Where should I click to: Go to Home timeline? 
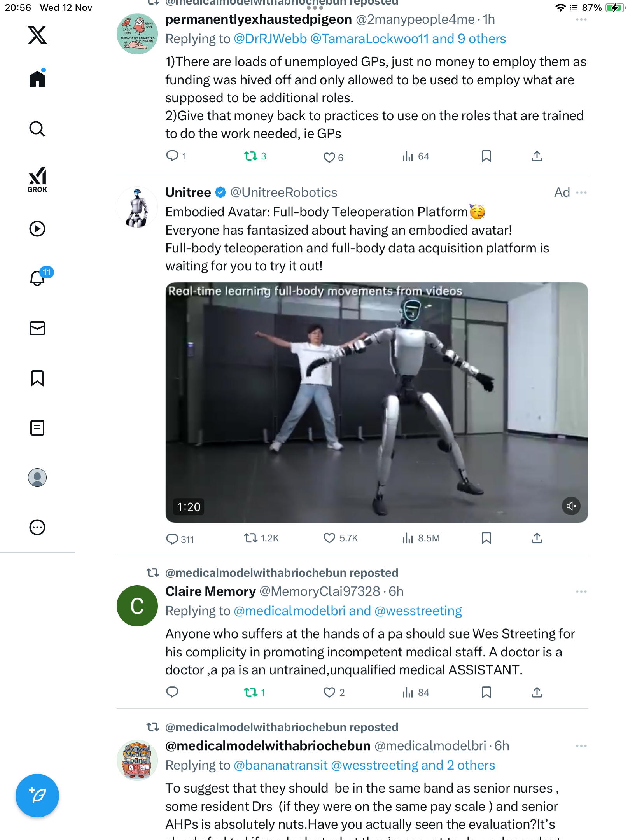click(37, 79)
